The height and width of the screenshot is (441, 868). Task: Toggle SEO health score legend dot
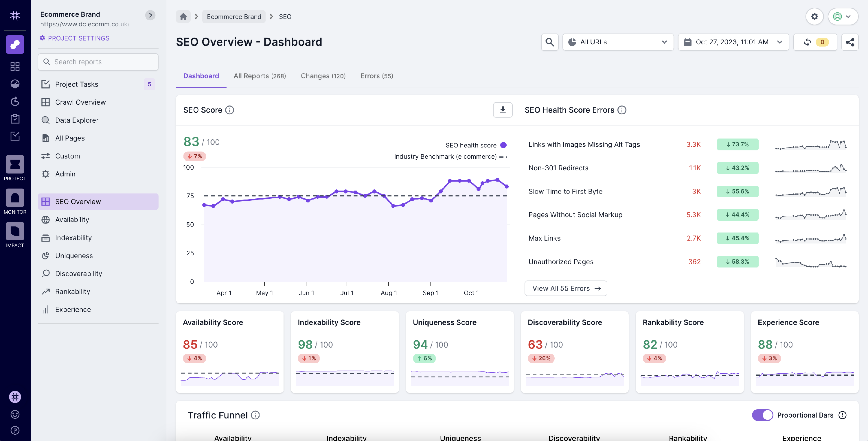click(x=503, y=145)
